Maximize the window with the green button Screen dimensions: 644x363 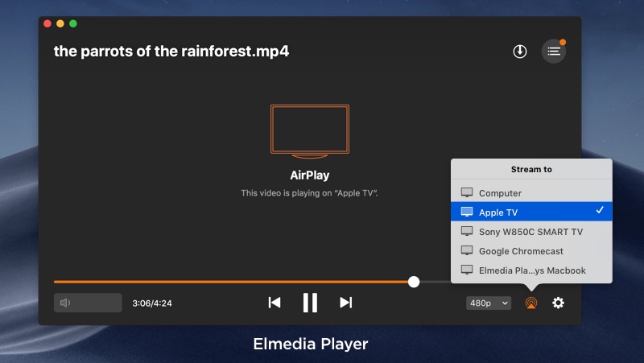(73, 23)
